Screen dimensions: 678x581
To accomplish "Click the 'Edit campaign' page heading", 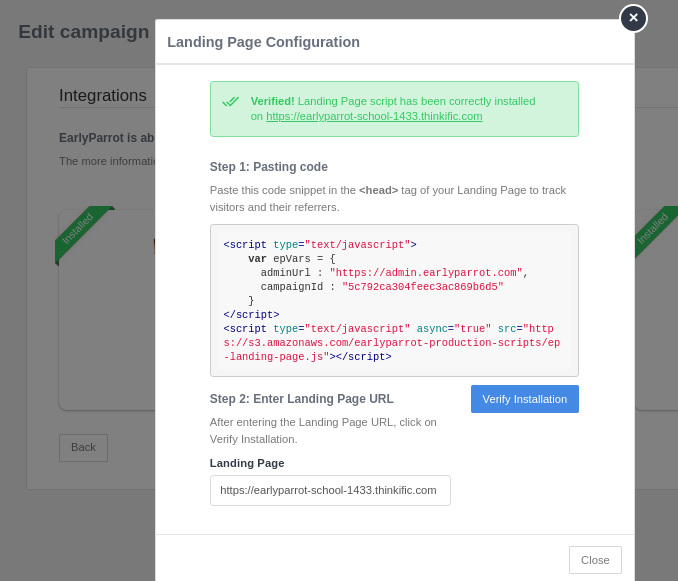I will tap(83, 32).
